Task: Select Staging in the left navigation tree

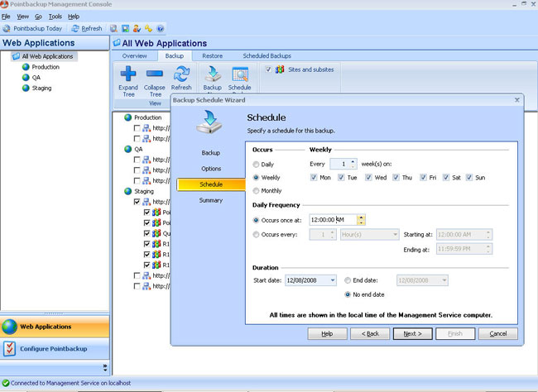Action: (41, 88)
